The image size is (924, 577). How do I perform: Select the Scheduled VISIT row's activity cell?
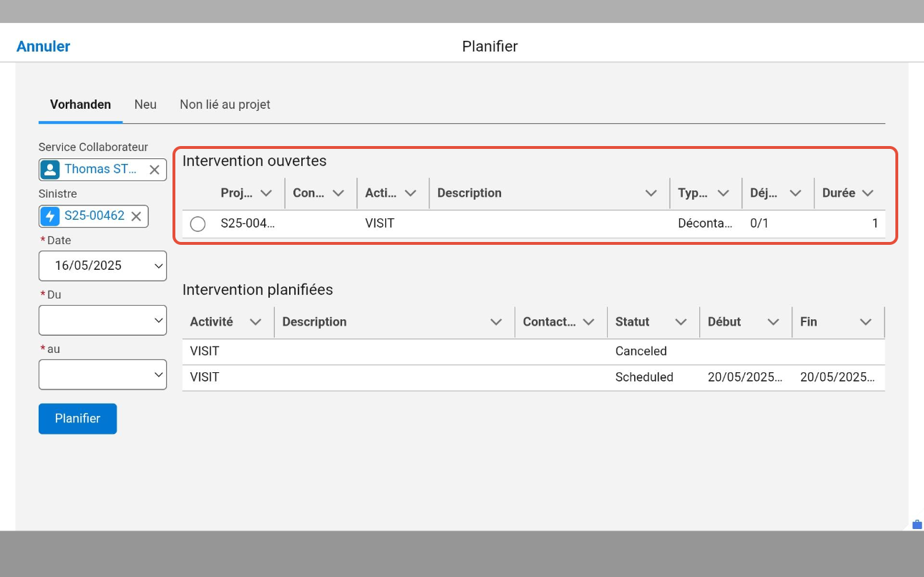(x=205, y=377)
